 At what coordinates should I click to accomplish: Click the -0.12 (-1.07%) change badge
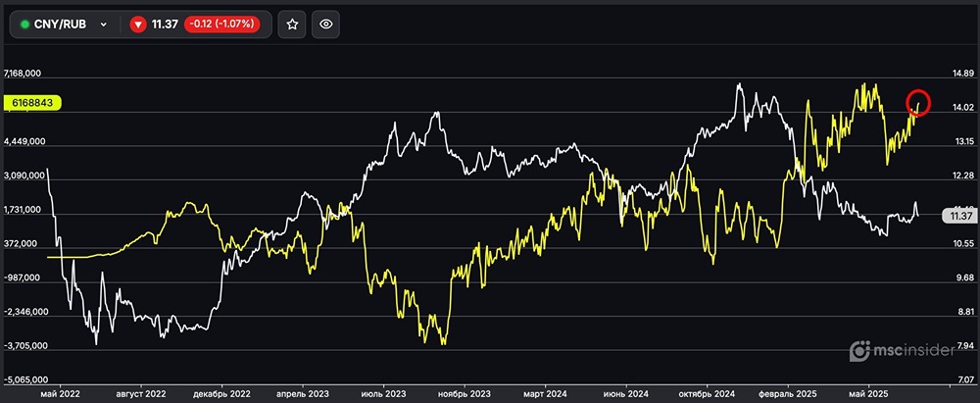(221, 25)
